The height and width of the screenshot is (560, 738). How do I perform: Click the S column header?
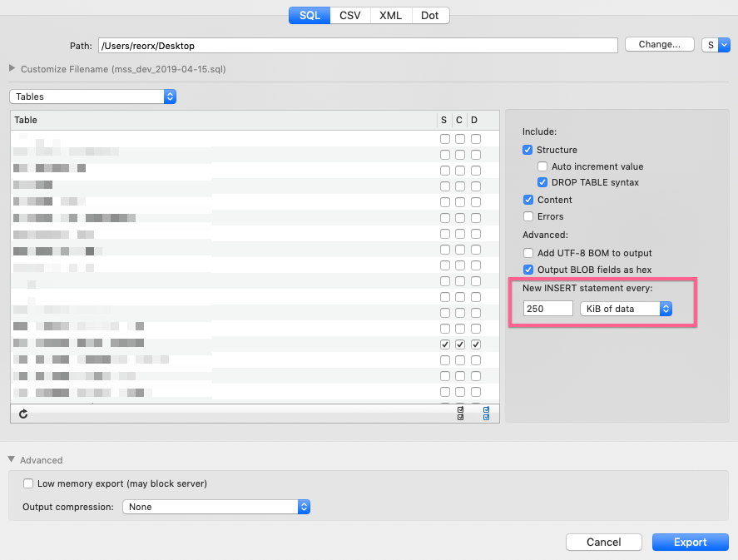pos(443,120)
